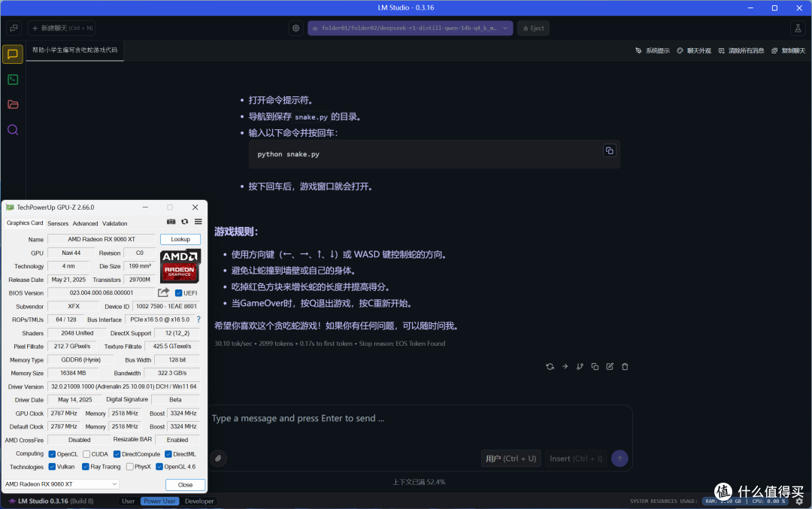The height and width of the screenshot is (509, 812).
Task: Switch to GPU-Z Graphics Card tab
Action: click(25, 223)
